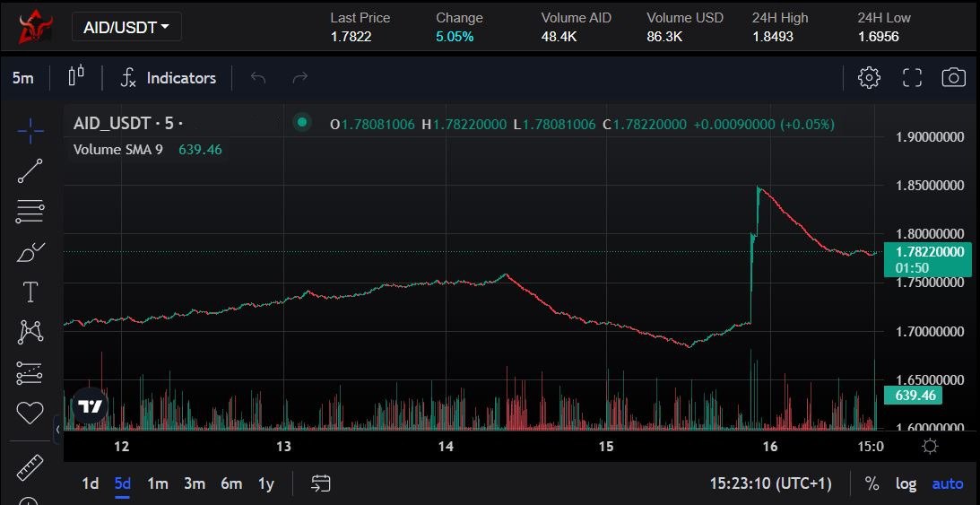This screenshot has height=505, width=980.
Task: Open the AID/USDT pair dropdown
Action: 126,27
